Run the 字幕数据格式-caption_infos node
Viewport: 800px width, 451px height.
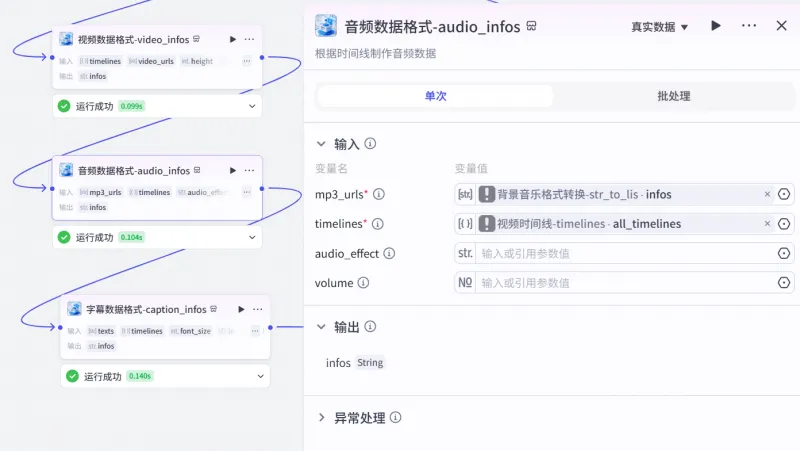[x=241, y=309]
